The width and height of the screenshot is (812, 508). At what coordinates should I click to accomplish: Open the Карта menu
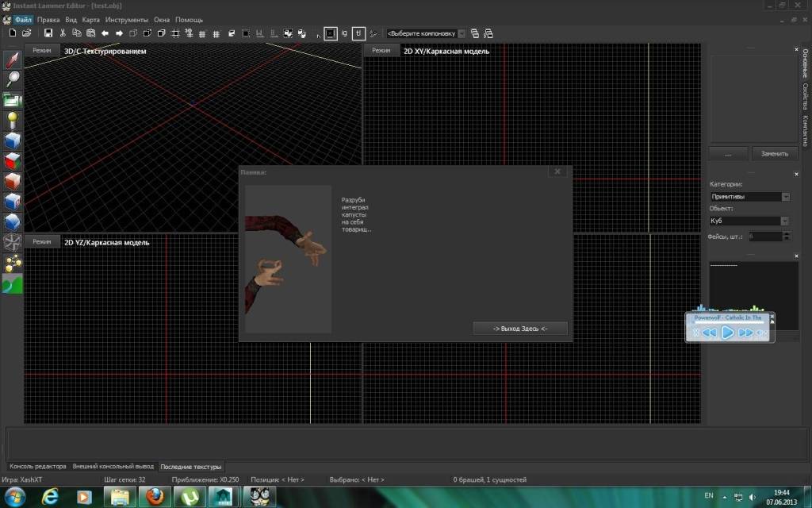tap(91, 19)
